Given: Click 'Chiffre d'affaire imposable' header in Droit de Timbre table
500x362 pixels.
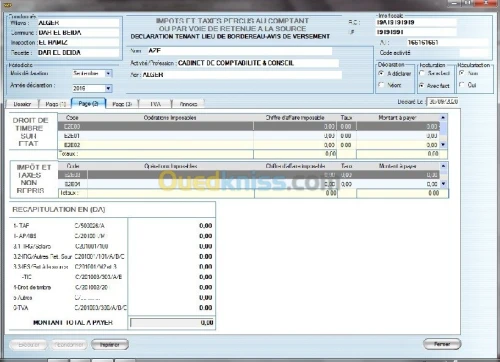Looking at the screenshot, I should pyautogui.click(x=295, y=118).
